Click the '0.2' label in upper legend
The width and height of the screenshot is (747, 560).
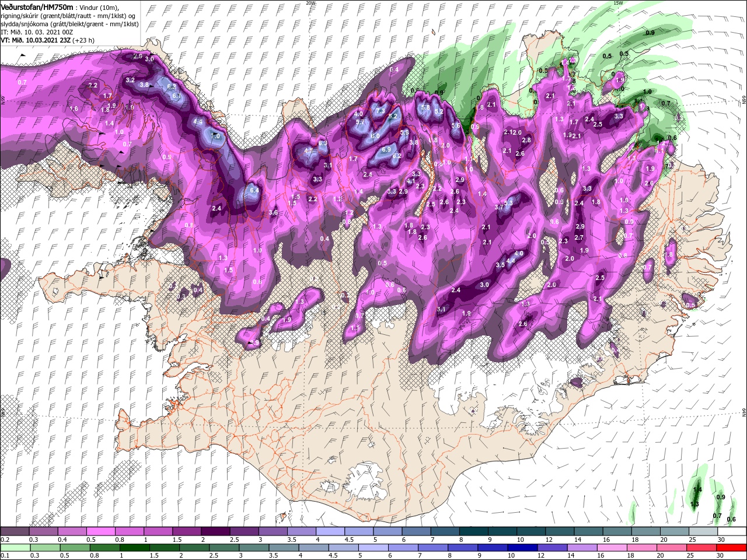coord(4,540)
